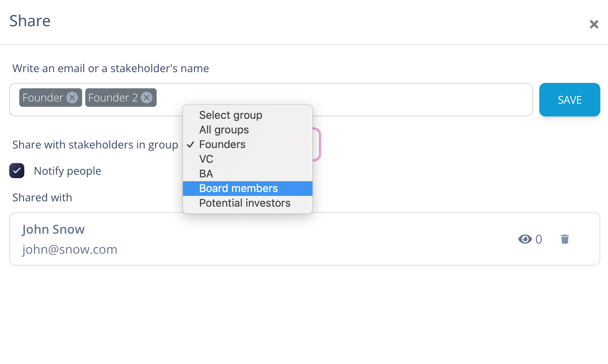Image resolution: width=608 pixels, height=364 pixels.
Task: Click the Notify people label
Action: (68, 171)
